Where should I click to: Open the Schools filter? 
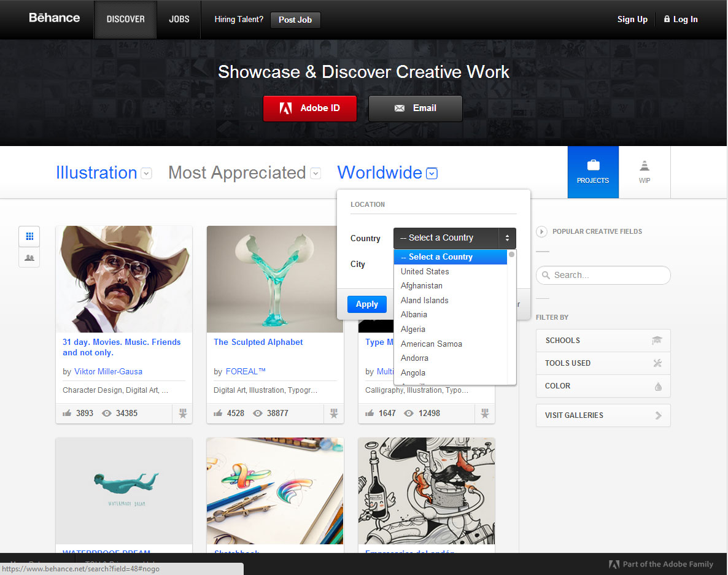click(x=603, y=341)
